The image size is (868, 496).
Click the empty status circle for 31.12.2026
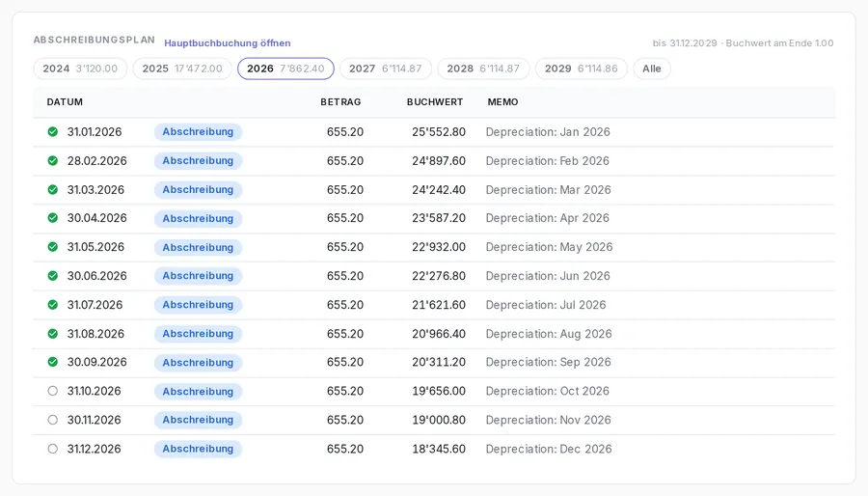(x=53, y=449)
